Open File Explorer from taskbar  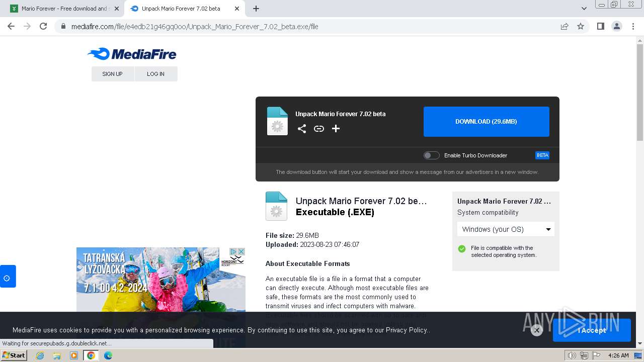click(57, 355)
